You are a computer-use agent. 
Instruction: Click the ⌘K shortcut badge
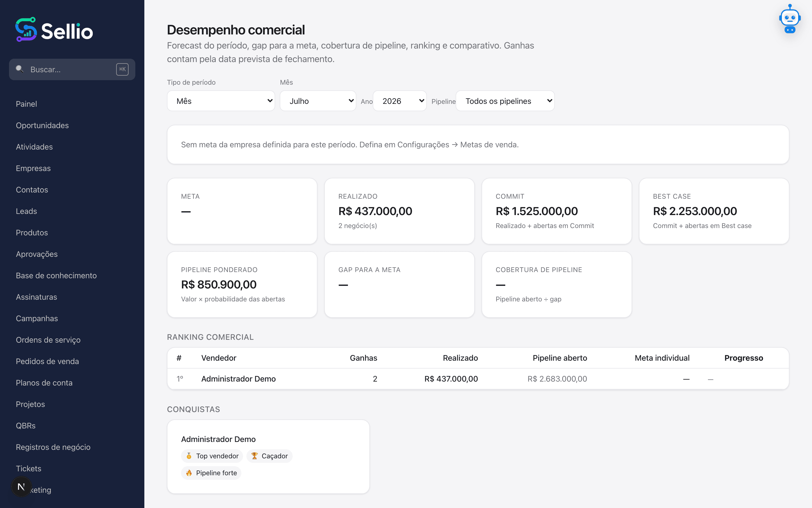pos(122,69)
